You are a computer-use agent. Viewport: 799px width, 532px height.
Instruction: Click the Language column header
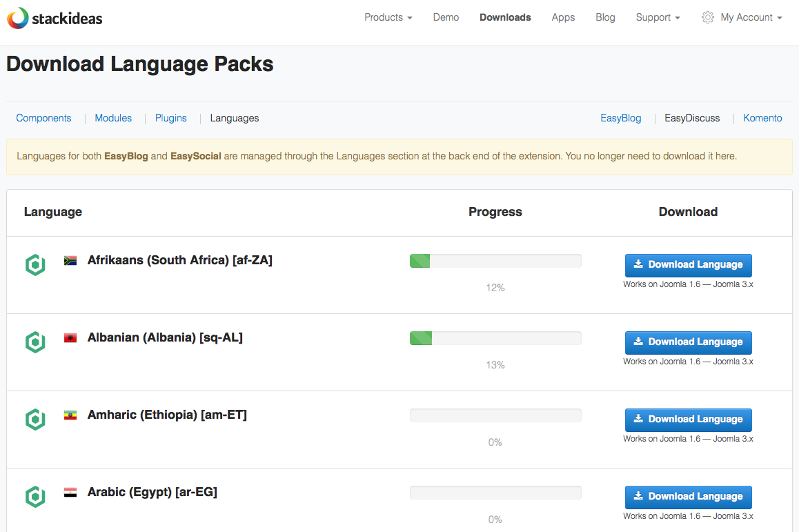click(x=53, y=212)
